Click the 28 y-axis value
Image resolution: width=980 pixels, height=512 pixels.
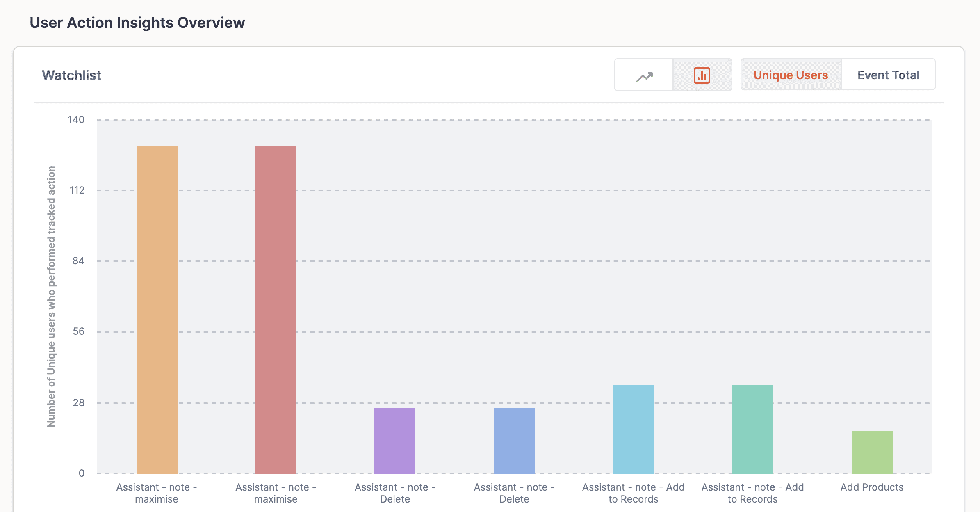(x=78, y=402)
